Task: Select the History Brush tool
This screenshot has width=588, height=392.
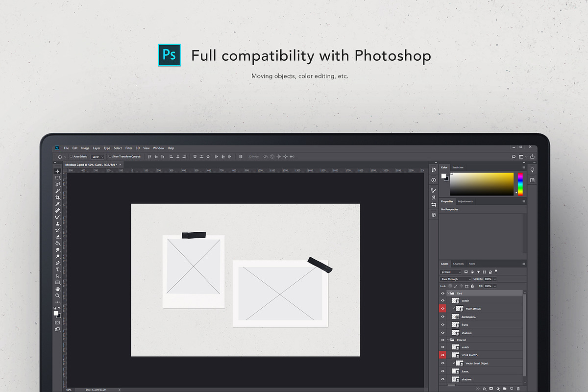Action: tap(57, 230)
